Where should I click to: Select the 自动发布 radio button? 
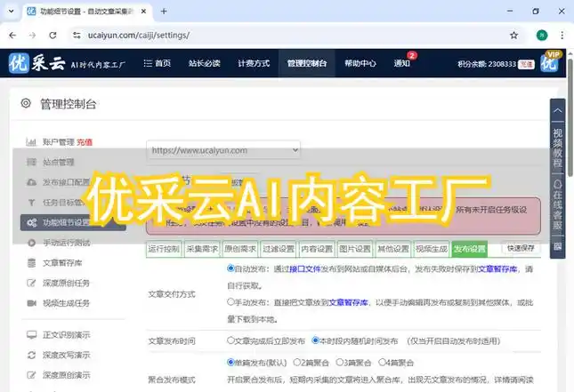[x=230, y=268]
